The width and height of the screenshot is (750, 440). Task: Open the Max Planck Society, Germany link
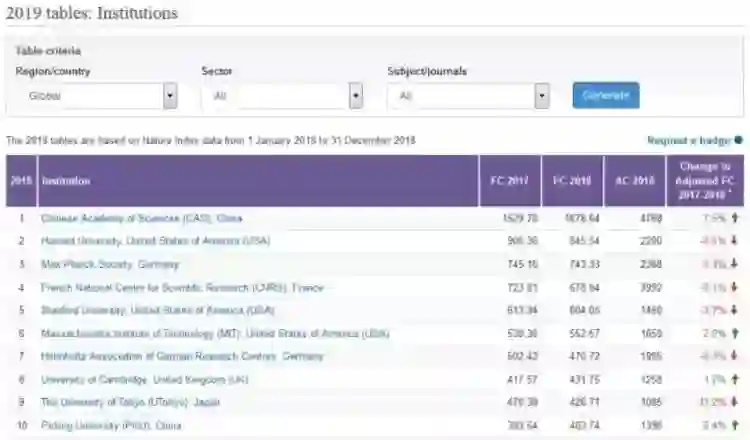110,264
